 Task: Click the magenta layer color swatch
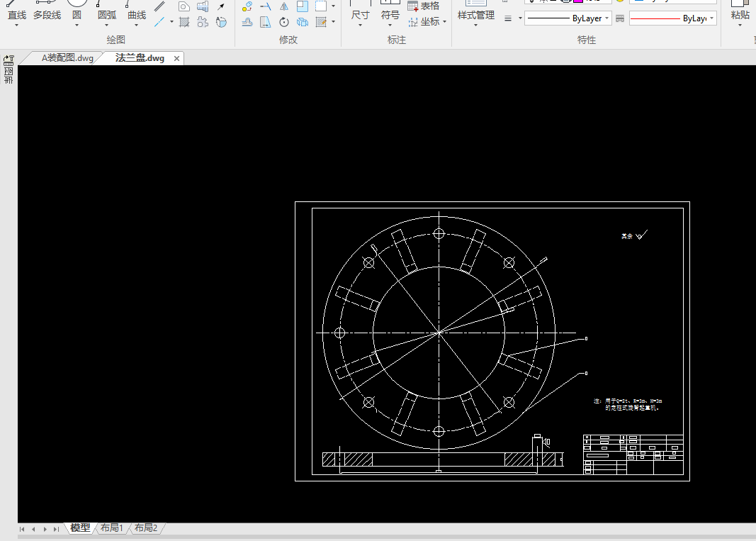[579, 1]
